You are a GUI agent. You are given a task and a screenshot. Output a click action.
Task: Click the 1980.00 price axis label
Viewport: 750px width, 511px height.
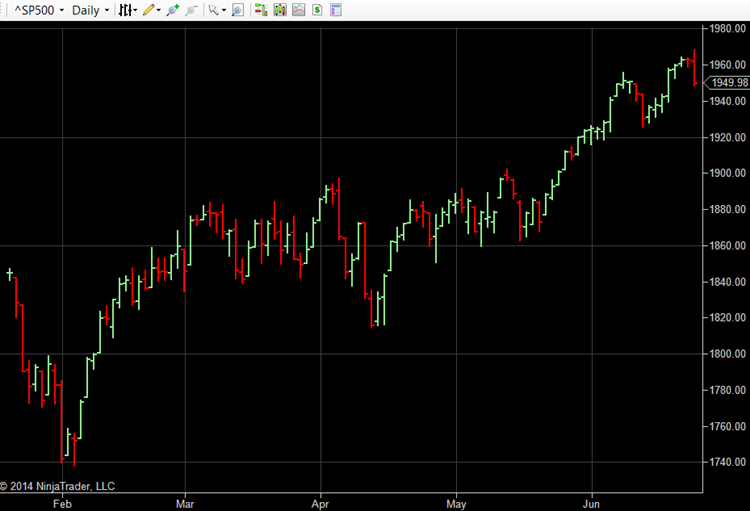[x=727, y=29]
